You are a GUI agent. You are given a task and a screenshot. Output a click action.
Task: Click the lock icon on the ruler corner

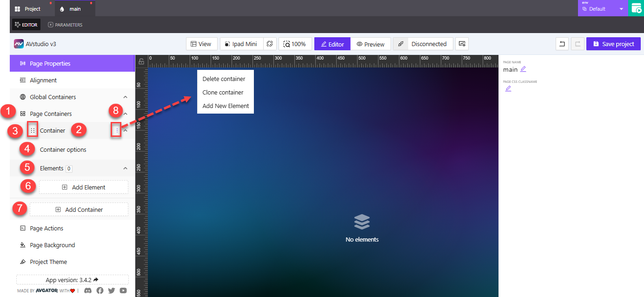[x=141, y=61]
